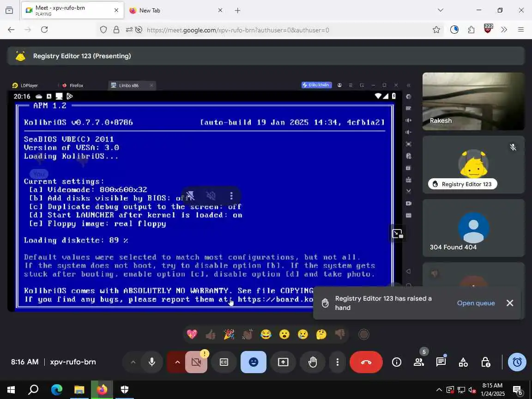This screenshot has width=532, height=399.
Task: Open the Windows notification center
Action: (x=518, y=390)
